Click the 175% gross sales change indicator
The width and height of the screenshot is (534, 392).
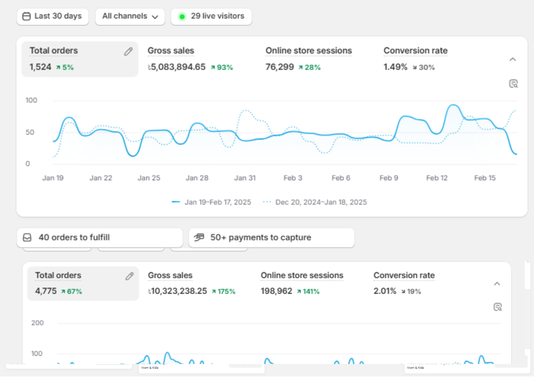pyautogui.click(x=223, y=292)
